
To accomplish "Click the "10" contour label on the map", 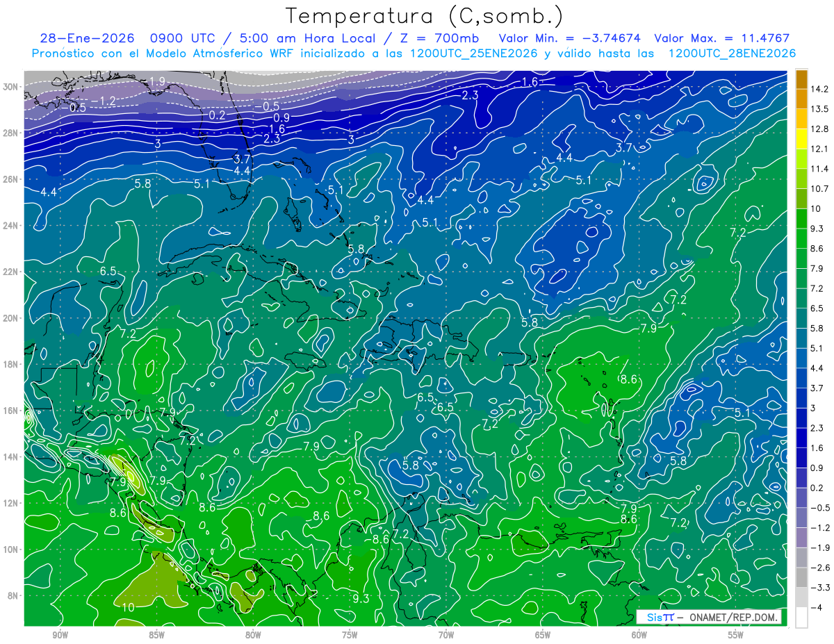I will [x=127, y=606].
